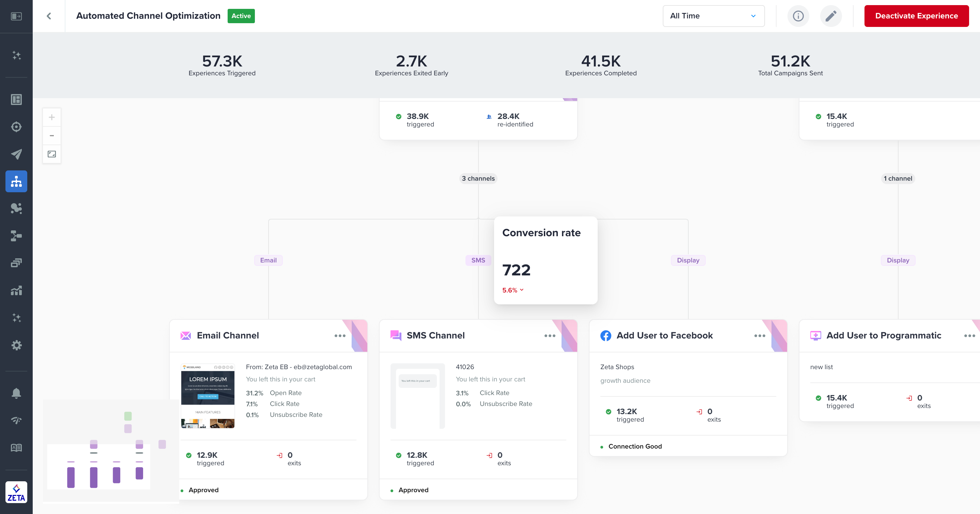Open the Email Channel options menu
Screen dimensions: 980x514
point(340,335)
